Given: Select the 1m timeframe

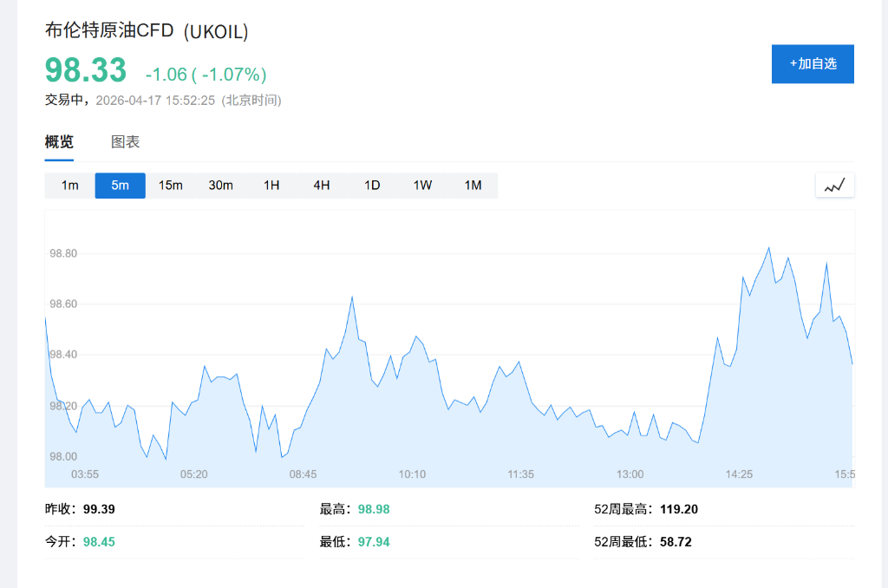Looking at the screenshot, I should [69, 185].
